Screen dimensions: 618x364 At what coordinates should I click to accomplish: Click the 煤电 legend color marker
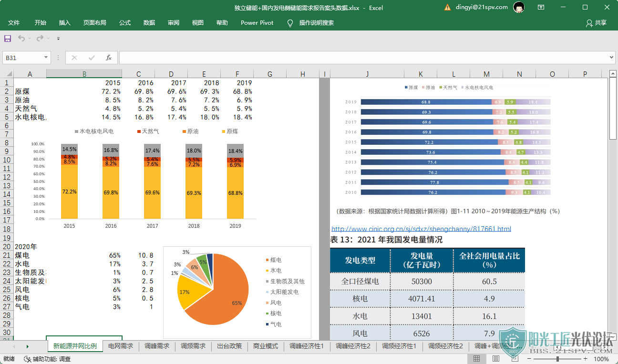tap(267, 260)
